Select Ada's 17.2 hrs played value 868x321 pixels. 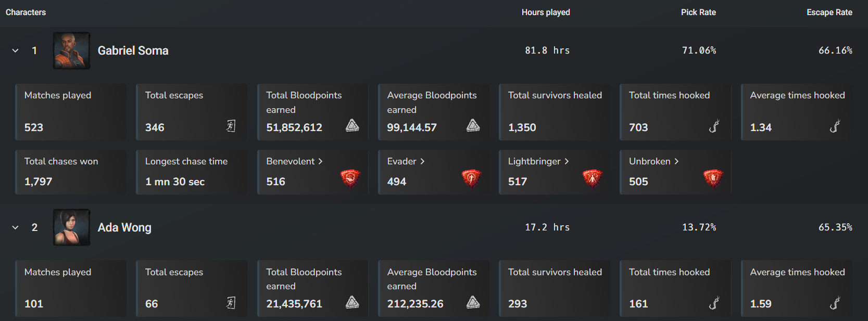tap(547, 227)
